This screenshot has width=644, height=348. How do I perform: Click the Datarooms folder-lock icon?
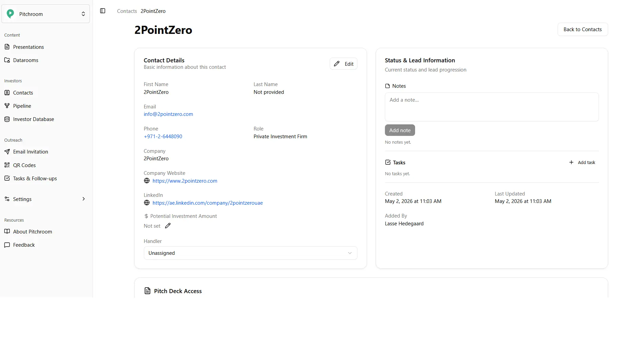[x=7, y=60]
